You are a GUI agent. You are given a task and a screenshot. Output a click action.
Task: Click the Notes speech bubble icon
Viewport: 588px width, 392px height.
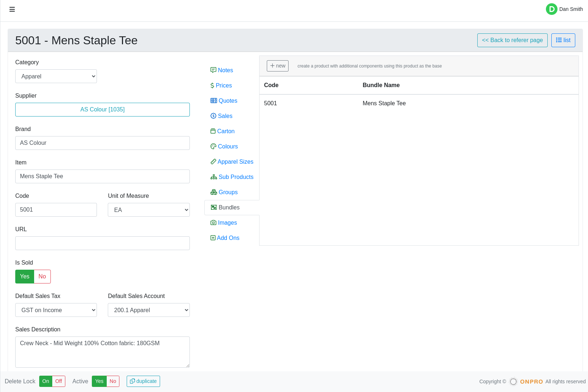213,70
